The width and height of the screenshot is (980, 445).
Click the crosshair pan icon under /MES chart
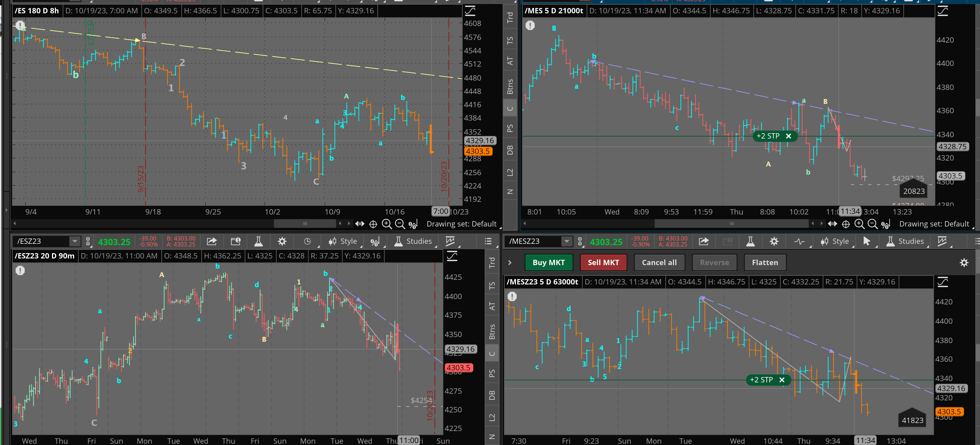tap(846, 224)
